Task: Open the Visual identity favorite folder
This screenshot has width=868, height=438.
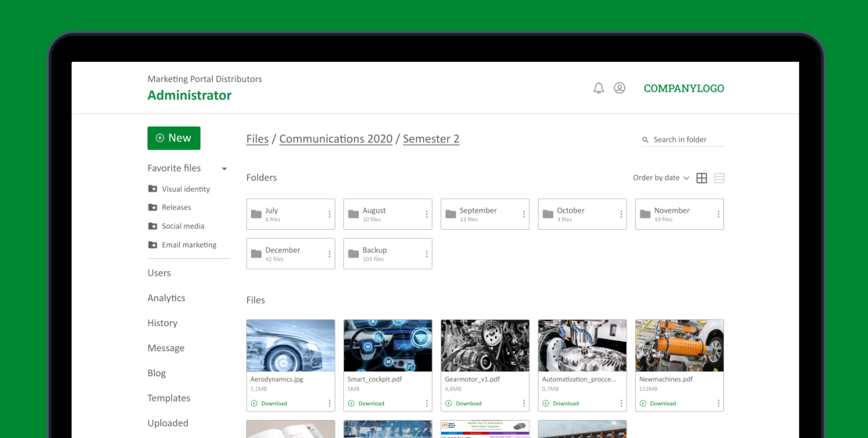Action: coord(179,188)
